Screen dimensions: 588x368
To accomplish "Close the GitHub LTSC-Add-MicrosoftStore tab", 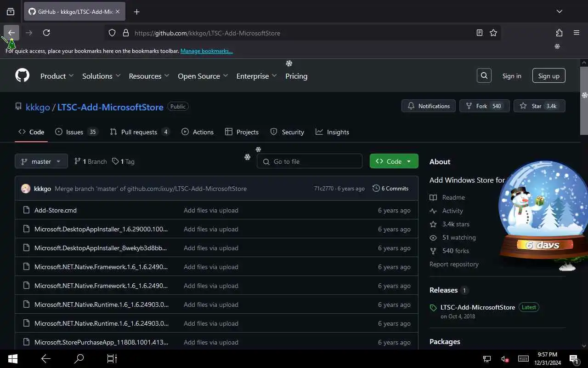I will click(x=118, y=11).
